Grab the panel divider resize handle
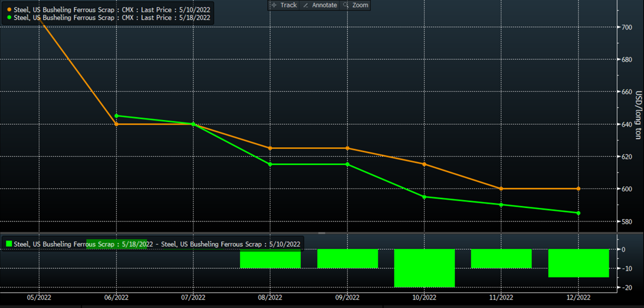Screen dimensions: 644x308 (322, 233)
